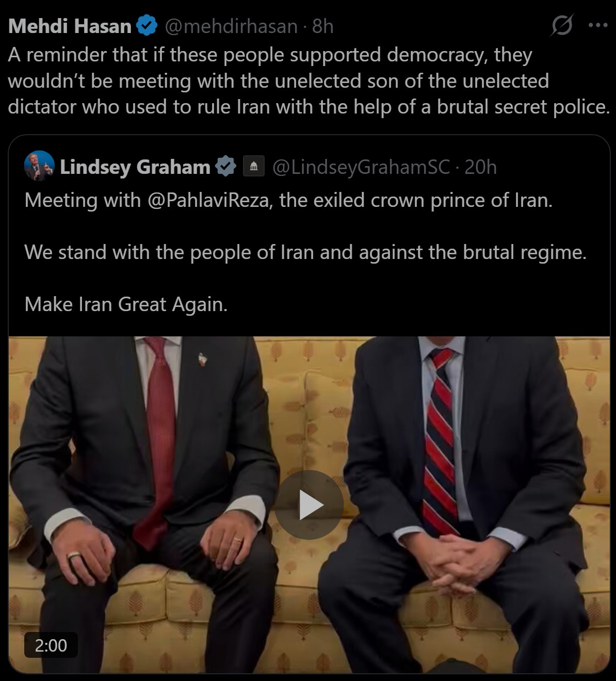Viewport: 616px width, 681px height.
Task: Open the @PahlaviReza mention
Action: (208, 200)
